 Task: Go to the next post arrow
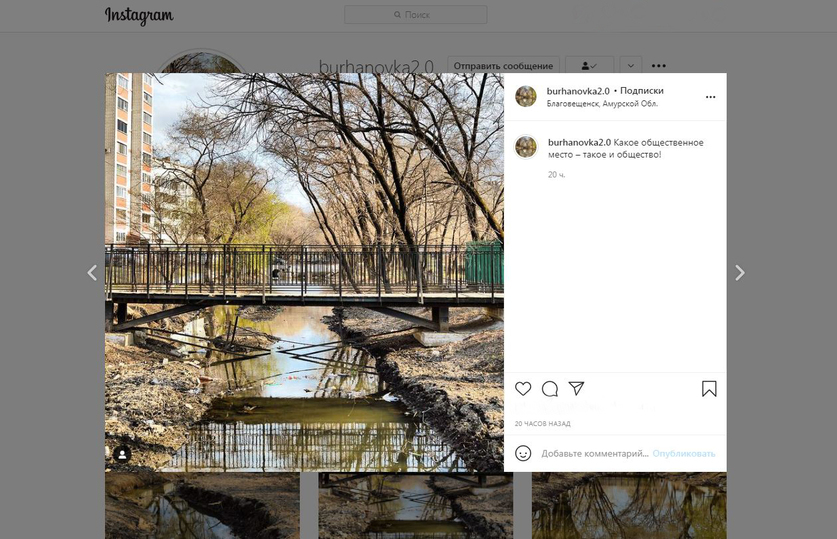pos(739,273)
